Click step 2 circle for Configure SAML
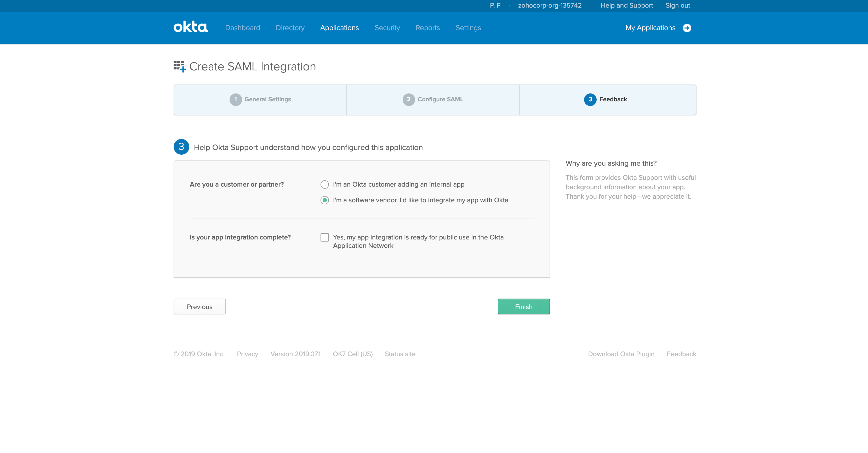 408,99
